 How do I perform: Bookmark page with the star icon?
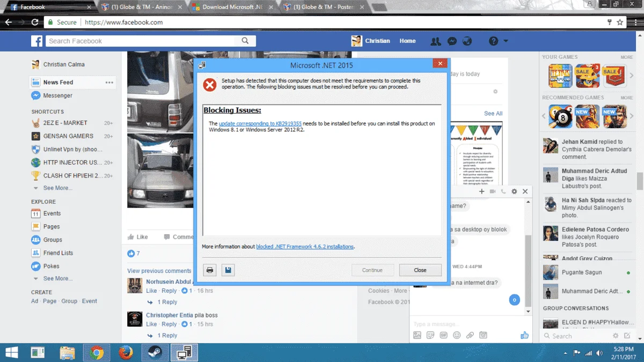[x=620, y=23]
